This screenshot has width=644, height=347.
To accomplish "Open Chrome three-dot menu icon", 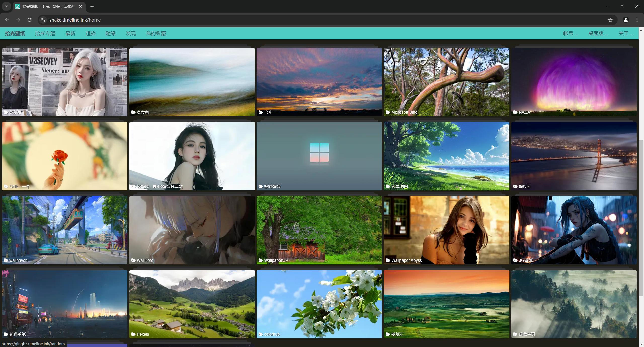I will (637, 20).
